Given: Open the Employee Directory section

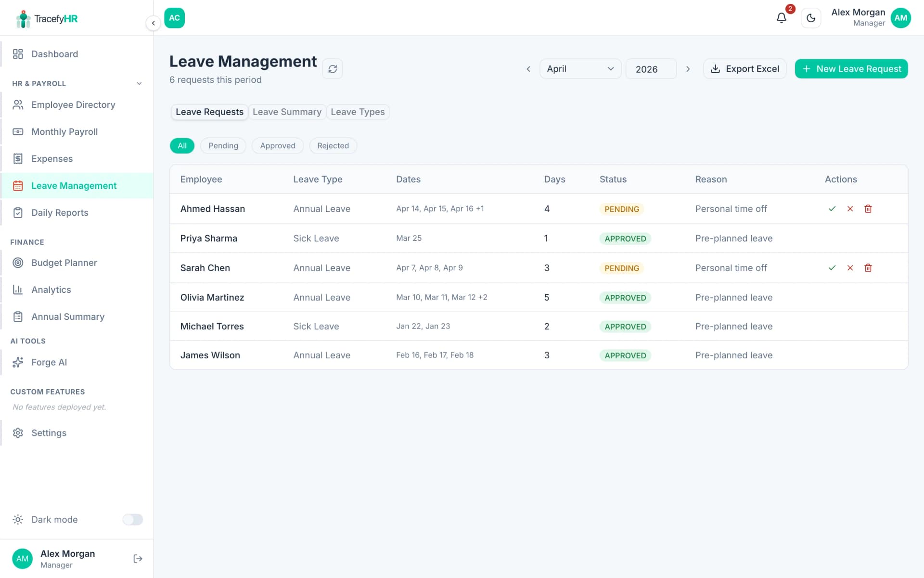Looking at the screenshot, I should 73,105.
